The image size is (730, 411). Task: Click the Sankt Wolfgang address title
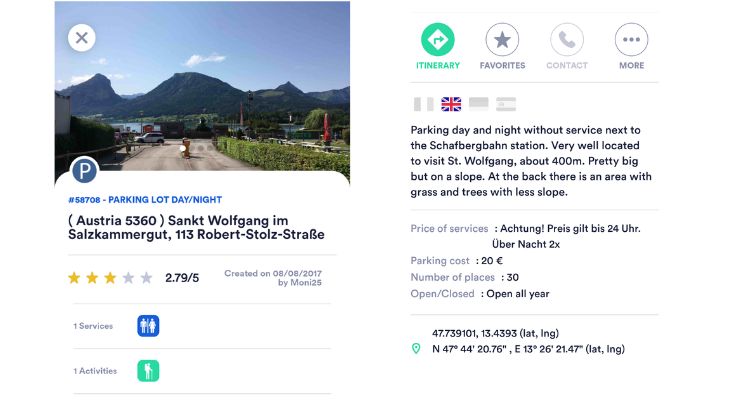click(x=196, y=227)
